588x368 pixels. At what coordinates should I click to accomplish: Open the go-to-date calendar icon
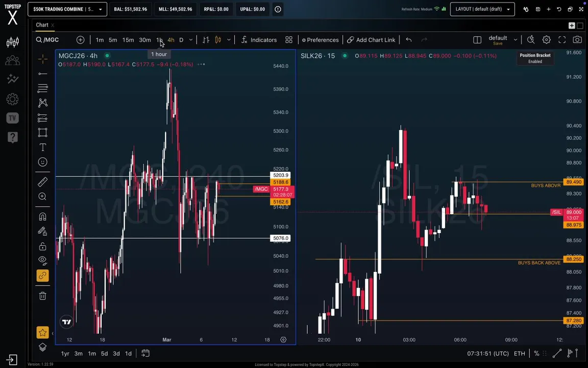point(145,353)
